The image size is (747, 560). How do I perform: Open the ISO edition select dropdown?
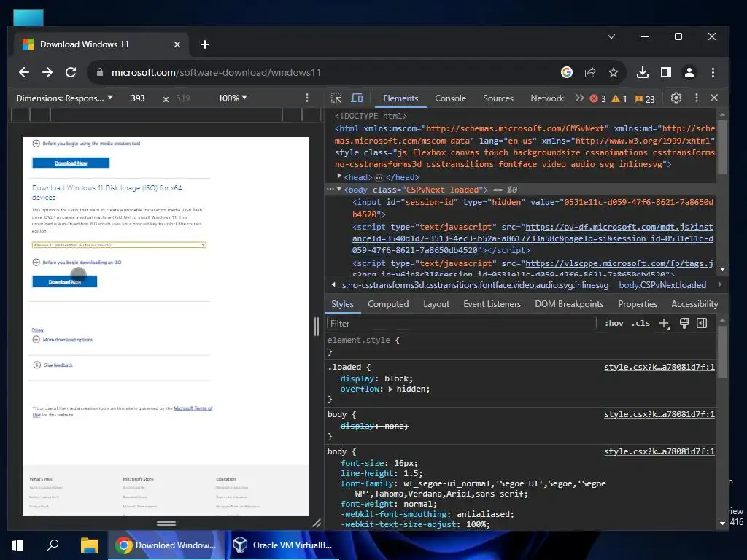click(x=119, y=245)
